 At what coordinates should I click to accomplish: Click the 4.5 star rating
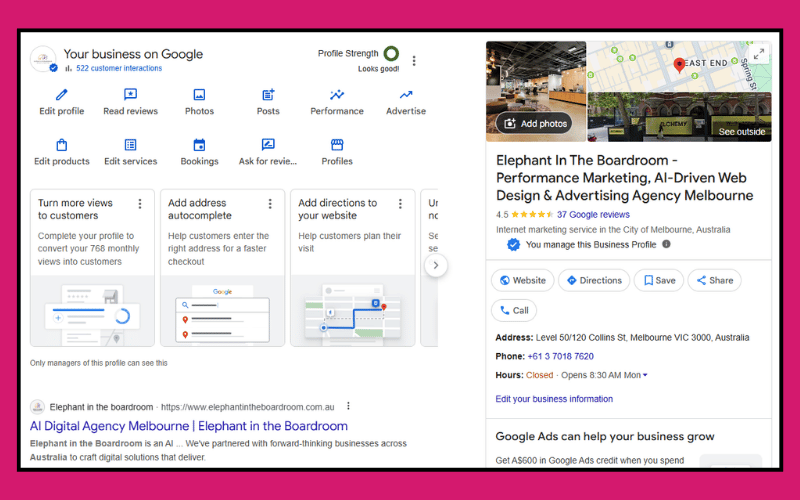pyautogui.click(x=524, y=214)
